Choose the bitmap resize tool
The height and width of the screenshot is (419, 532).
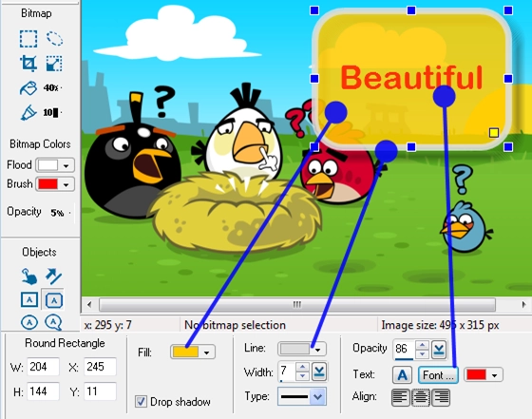pos(54,64)
